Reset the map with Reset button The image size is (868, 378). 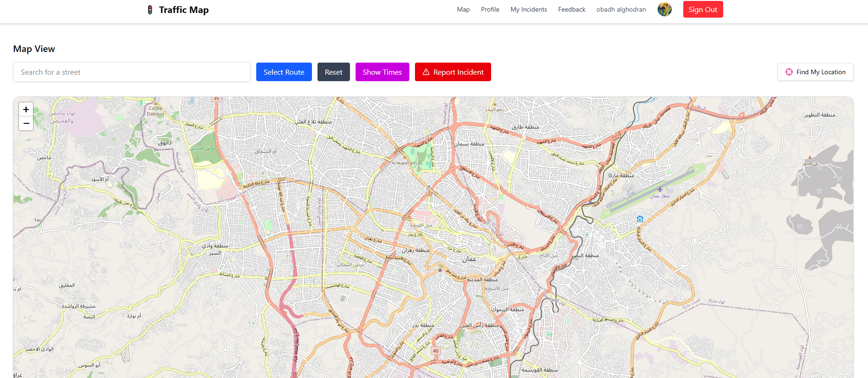333,72
